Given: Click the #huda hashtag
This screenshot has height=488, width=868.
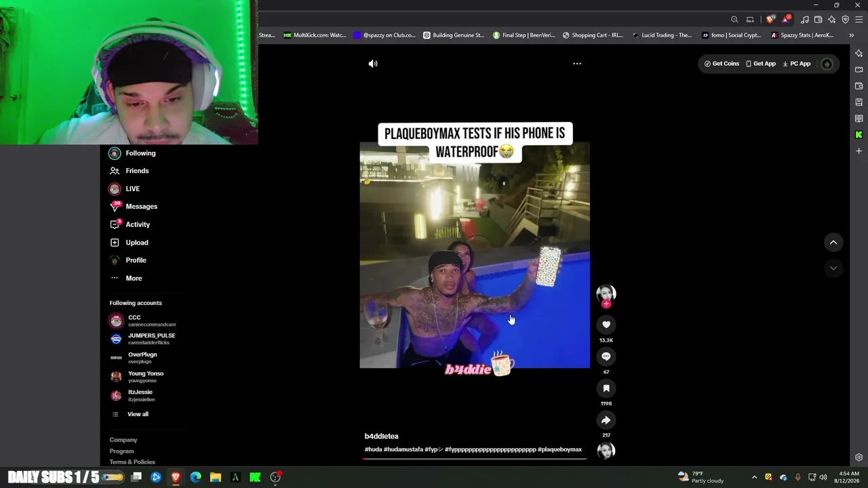Looking at the screenshot, I should click(x=373, y=449).
